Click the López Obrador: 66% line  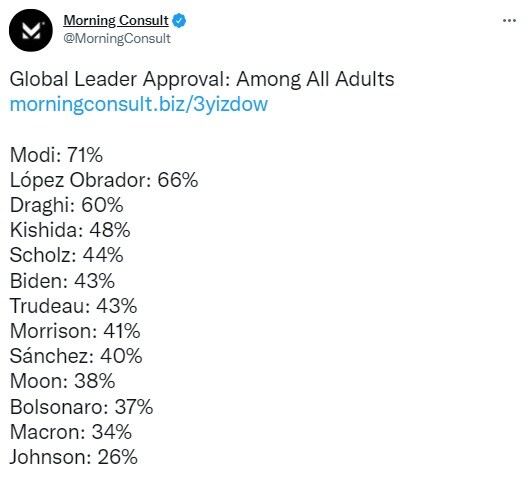(104, 180)
